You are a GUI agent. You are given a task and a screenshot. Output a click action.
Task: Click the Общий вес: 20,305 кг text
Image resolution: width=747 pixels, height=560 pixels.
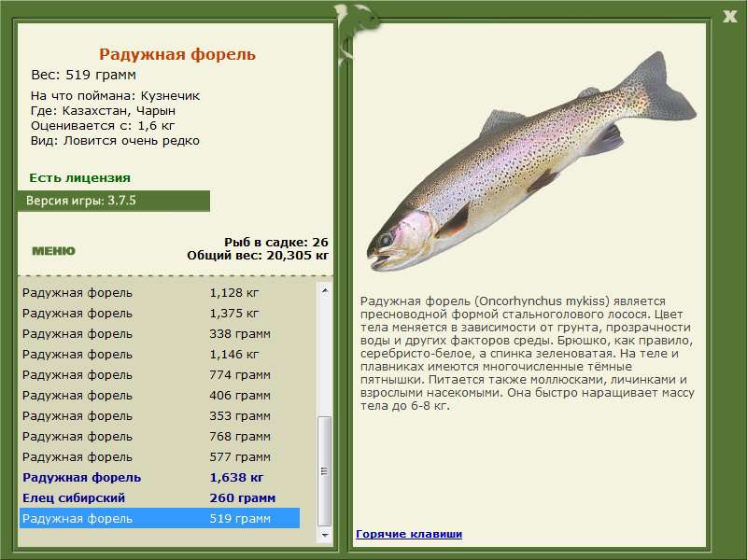pyautogui.click(x=258, y=256)
